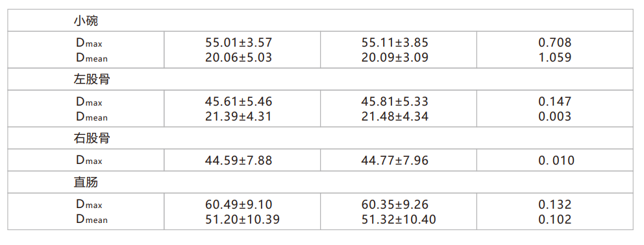Click the value 20.06±5.03
This screenshot has width=644, height=245.
pyautogui.click(x=238, y=58)
